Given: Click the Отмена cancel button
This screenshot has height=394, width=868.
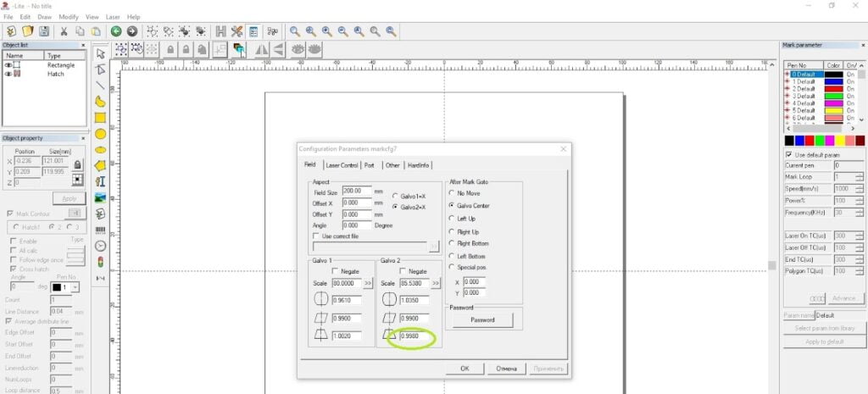Looking at the screenshot, I should tap(506, 369).
